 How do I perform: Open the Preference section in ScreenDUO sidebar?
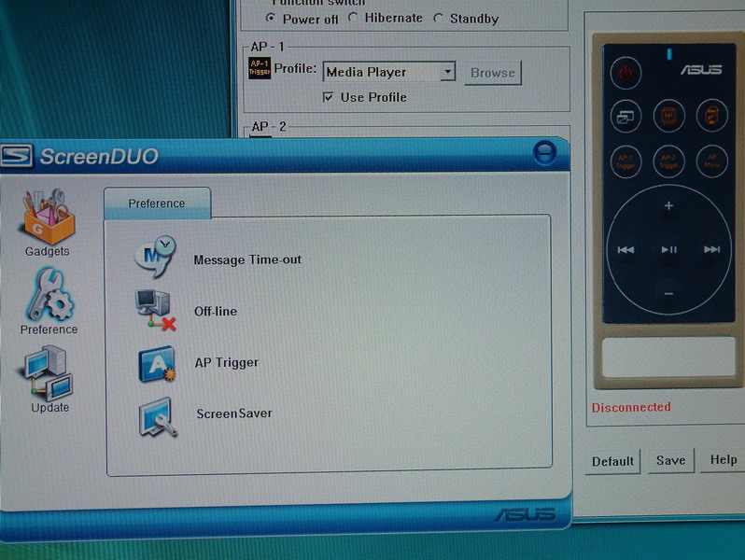pos(49,301)
